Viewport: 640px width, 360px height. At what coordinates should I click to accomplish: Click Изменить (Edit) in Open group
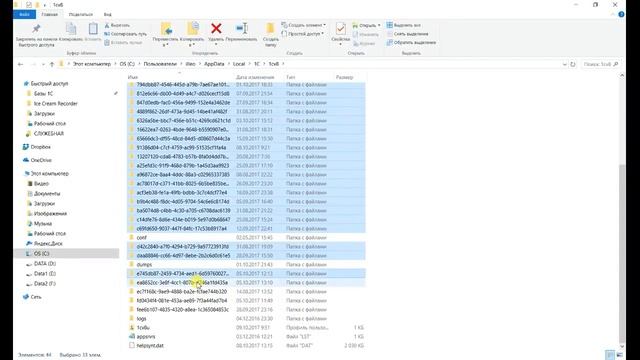pos(365,35)
